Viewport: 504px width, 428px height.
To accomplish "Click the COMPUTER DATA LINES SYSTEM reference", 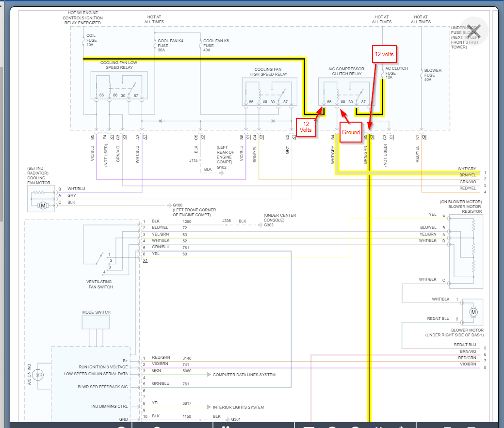I will click(x=244, y=375).
